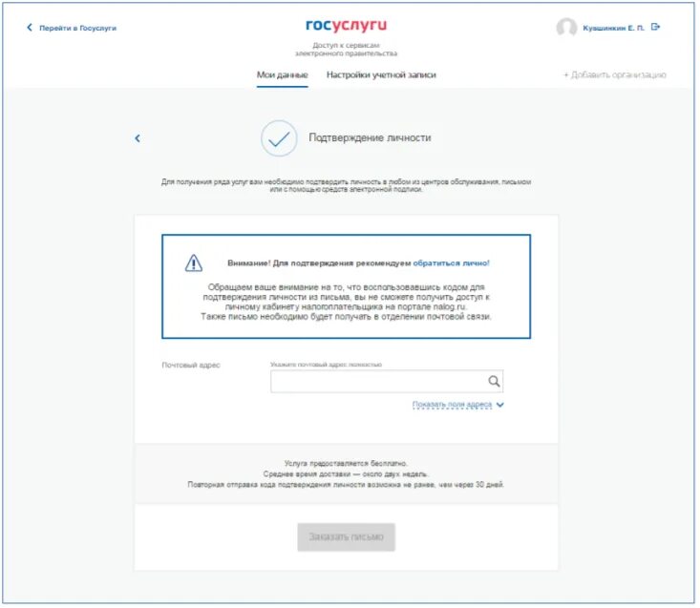
Task: Click the back chevron beside Перейти в Госуслуги
Action: 30,28
